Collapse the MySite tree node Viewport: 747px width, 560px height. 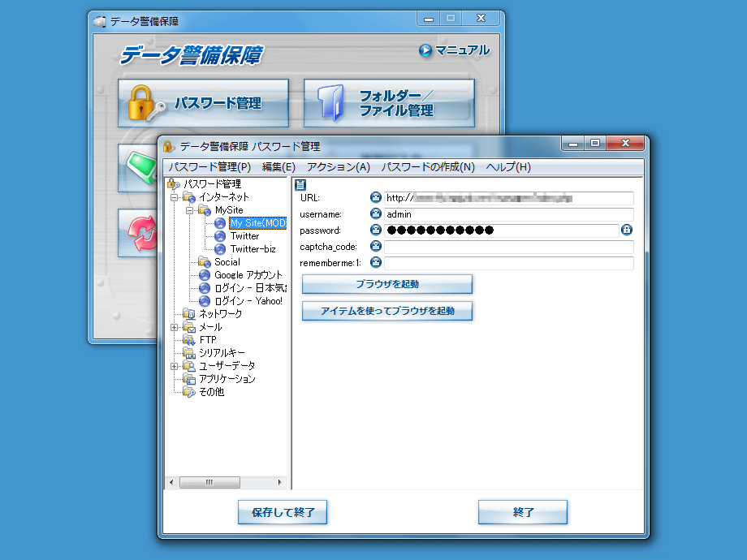coord(190,210)
